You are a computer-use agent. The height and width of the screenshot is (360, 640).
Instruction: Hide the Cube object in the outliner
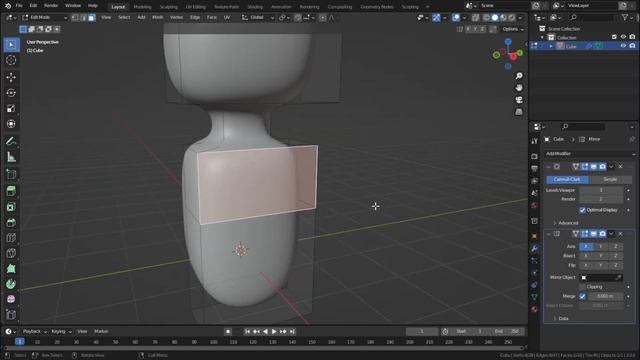[x=623, y=46]
